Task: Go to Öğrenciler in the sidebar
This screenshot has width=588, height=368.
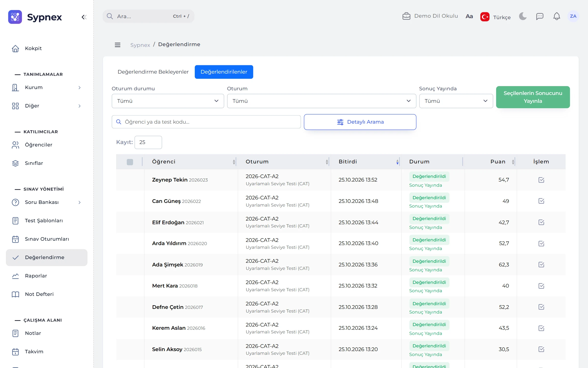Action: coord(47,145)
